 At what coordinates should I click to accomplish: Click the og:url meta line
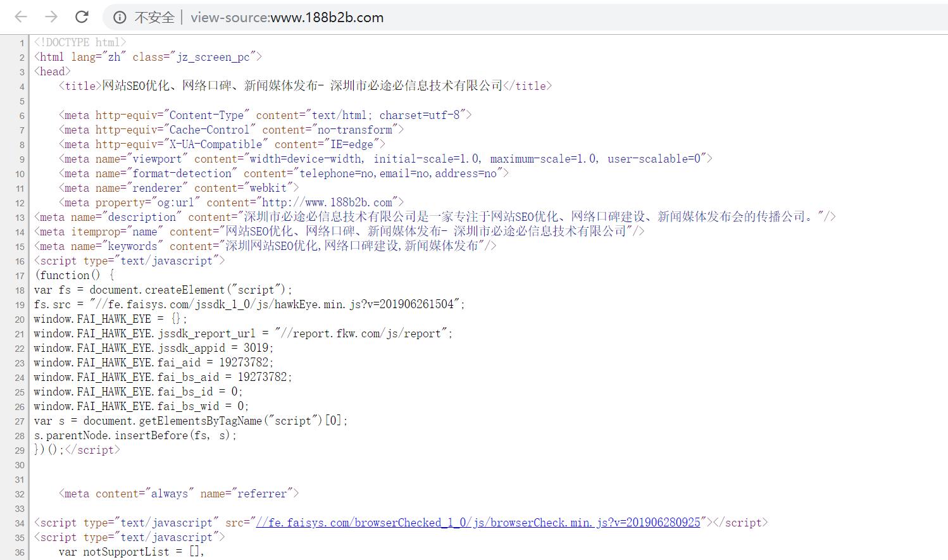[231, 202]
